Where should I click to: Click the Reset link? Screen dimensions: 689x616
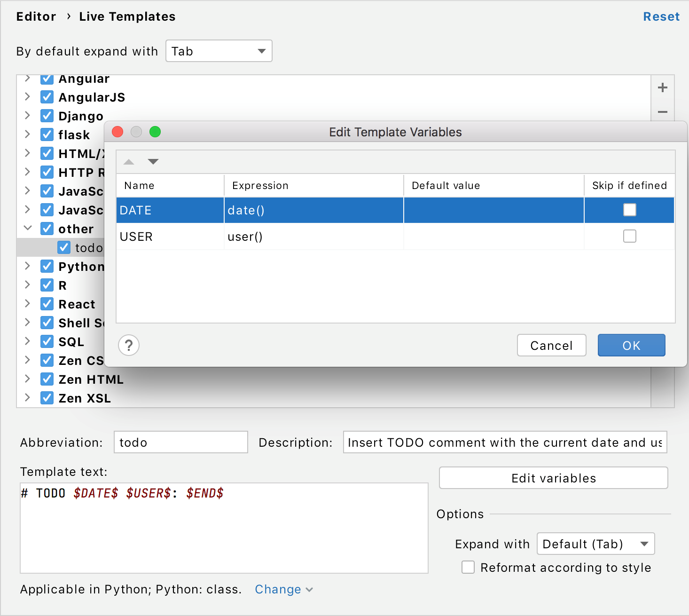661,16
